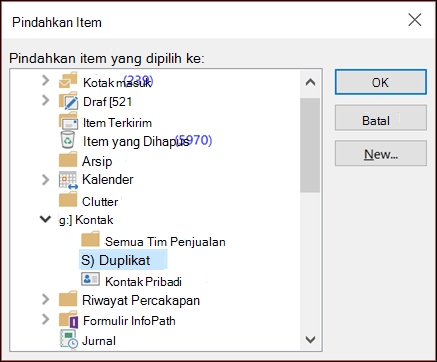Screen dimensions: 437x362
Task: Select Item yang Dihapus folder label
Action: coord(136,142)
